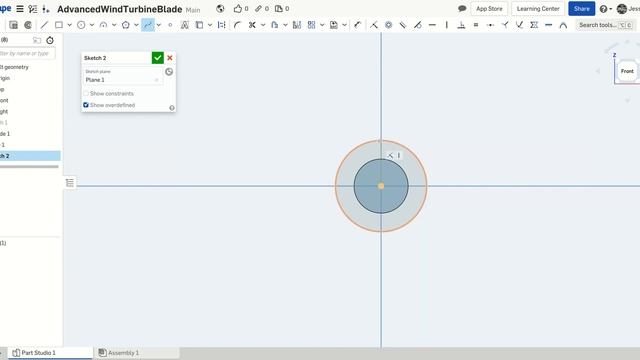Open the rollback timer icon in feature list
640x360 pixels.
click(x=50, y=40)
